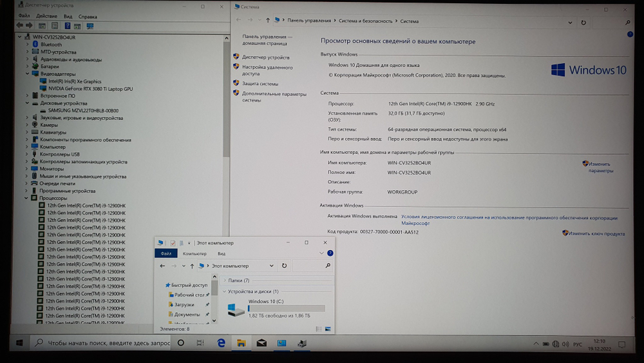Screen dimensions: 644x363
Task: Expand the MTD-устройства category
Action: pos(28,52)
